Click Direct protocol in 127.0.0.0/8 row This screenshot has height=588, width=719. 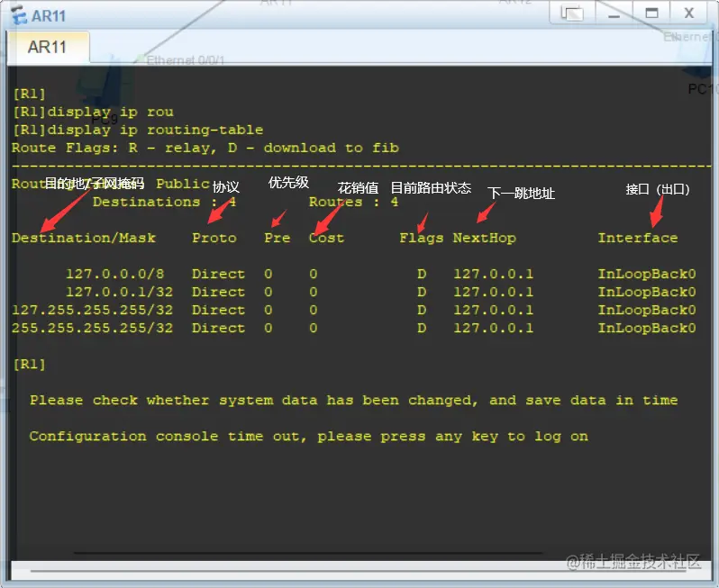[218, 274]
